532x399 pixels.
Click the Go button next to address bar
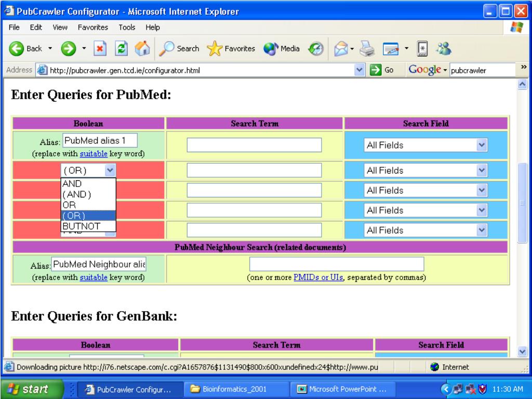[382, 70]
